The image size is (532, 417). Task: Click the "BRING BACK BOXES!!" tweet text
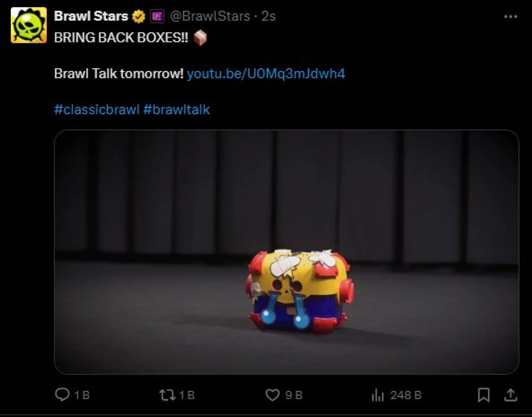[x=121, y=38]
